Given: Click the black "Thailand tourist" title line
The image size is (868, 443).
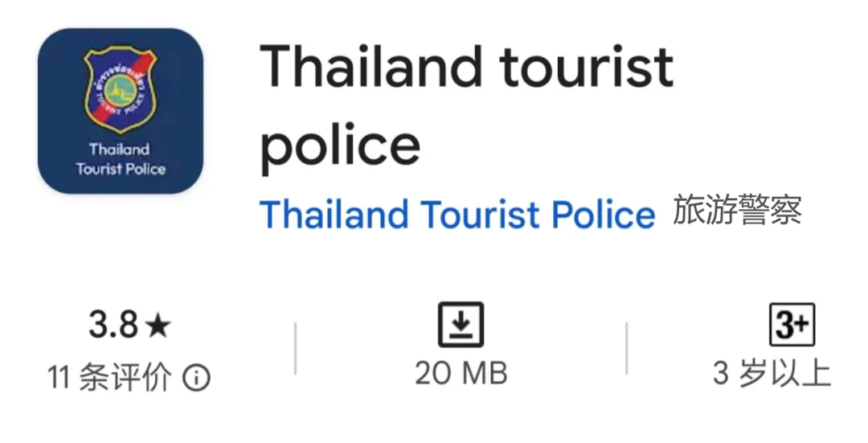Looking at the screenshot, I should pos(466,66).
